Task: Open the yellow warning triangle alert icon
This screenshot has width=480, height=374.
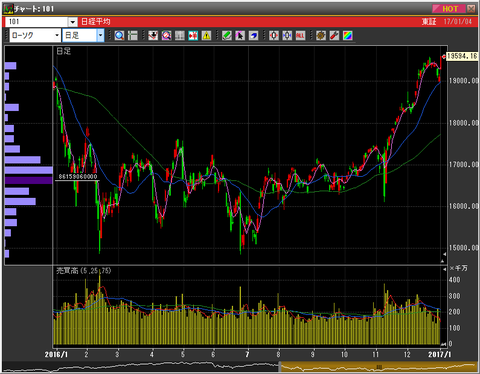Action: click(x=206, y=35)
